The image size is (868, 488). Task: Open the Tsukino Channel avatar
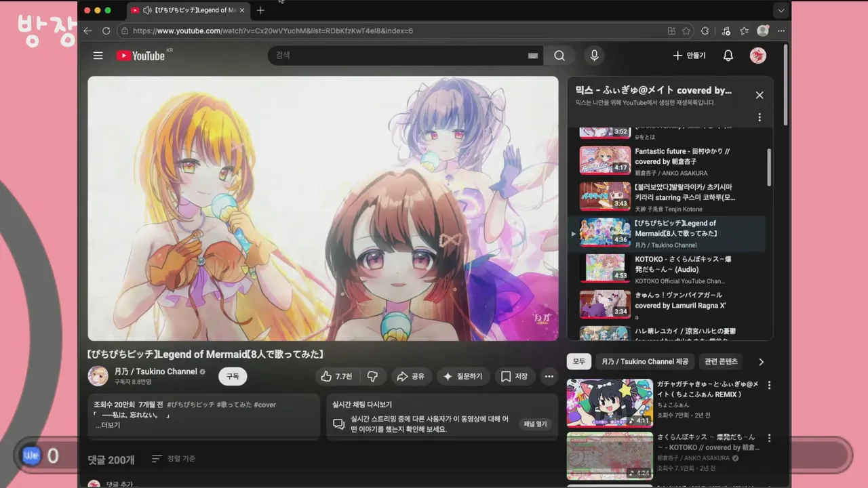[98, 375]
